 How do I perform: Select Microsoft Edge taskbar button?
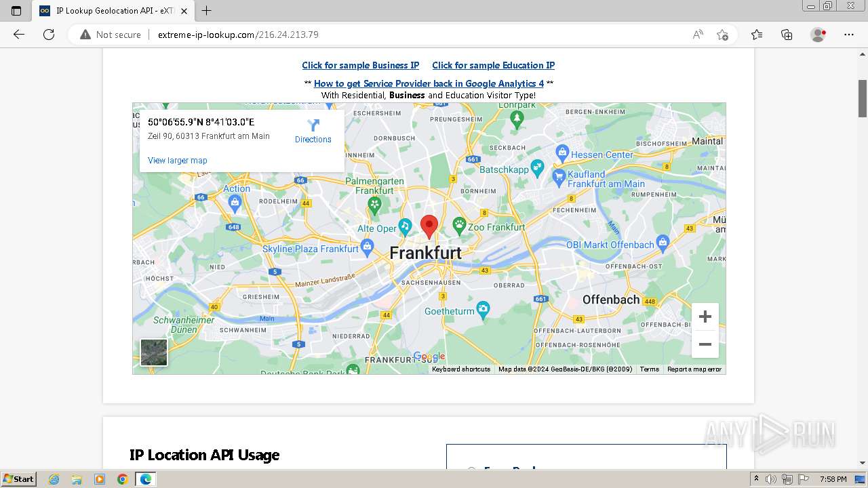click(146, 479)
